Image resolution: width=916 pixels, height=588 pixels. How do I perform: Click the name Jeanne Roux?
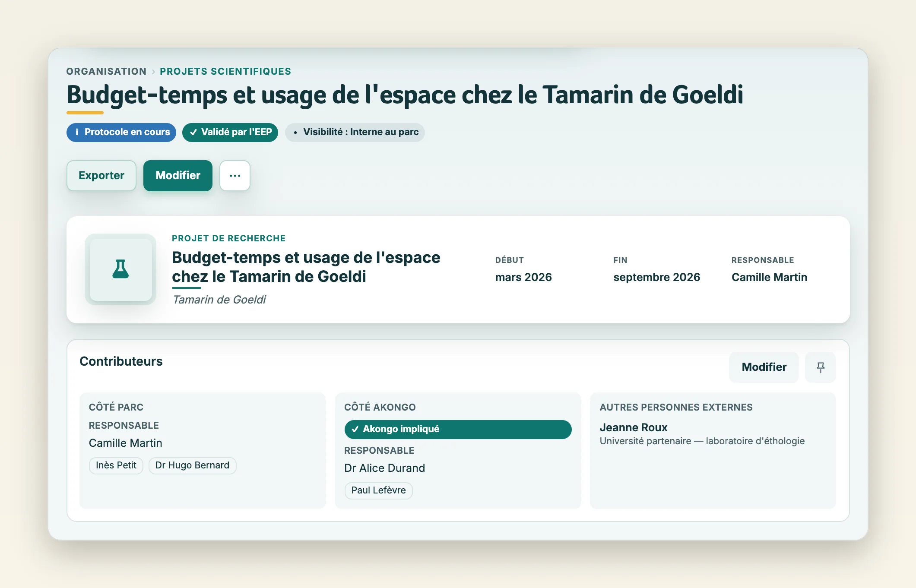[634, 427]
